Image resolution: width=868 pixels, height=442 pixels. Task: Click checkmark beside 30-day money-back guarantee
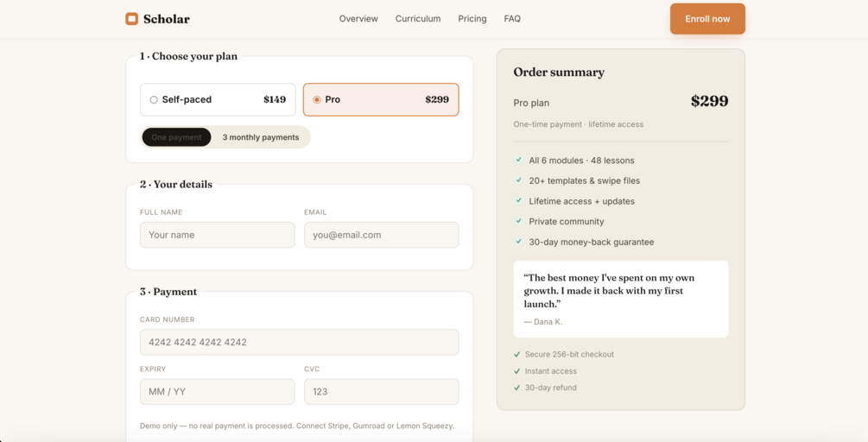coord(519,242)
